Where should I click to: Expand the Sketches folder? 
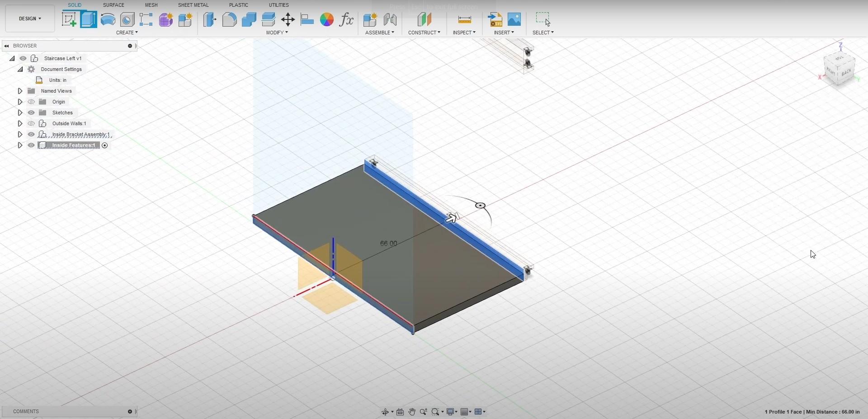coord(20,113)
